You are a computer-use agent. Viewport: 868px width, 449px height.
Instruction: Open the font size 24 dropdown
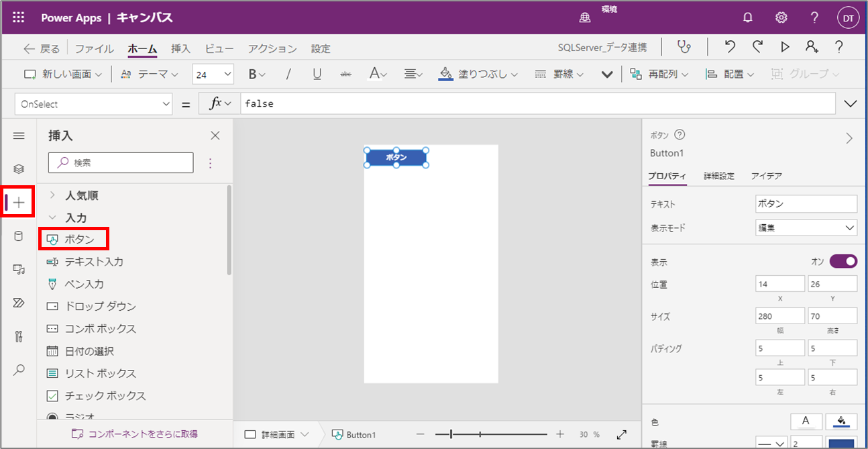click(x=213, y=74)
